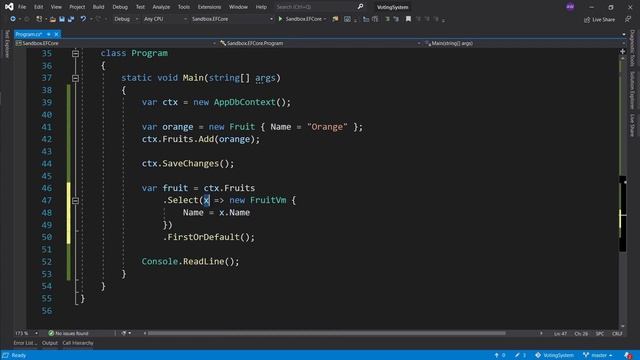Open the Project menu
640x360 pixels.
click(x=77, y=7)
